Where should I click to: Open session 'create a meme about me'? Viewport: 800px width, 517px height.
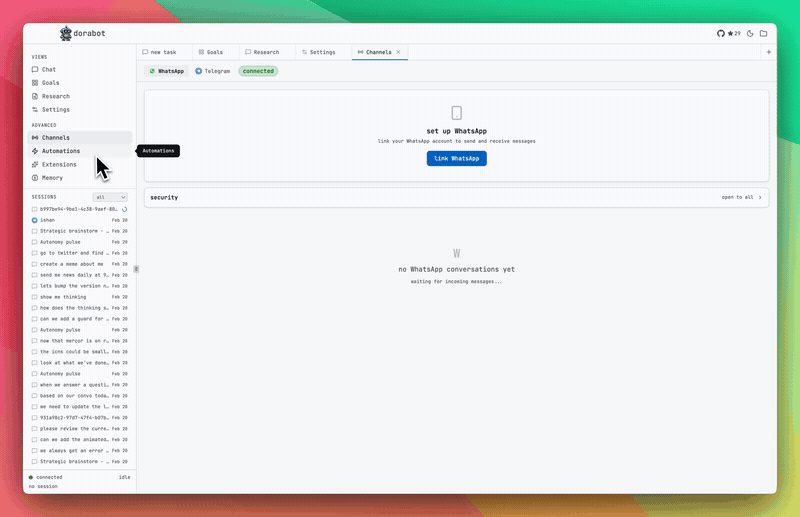click(x=80, y=264)
